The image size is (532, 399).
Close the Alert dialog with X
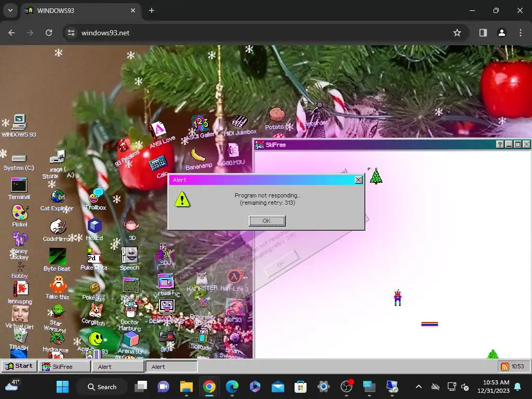pos(358,180)
